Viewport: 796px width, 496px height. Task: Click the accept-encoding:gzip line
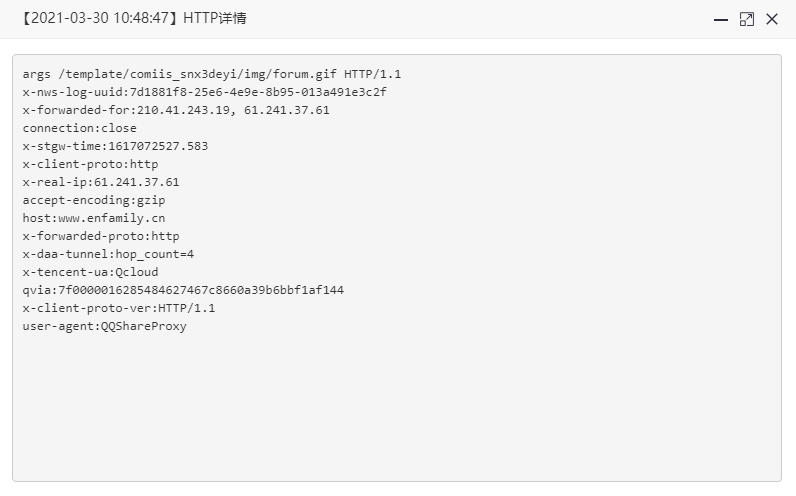pos(94,200)
